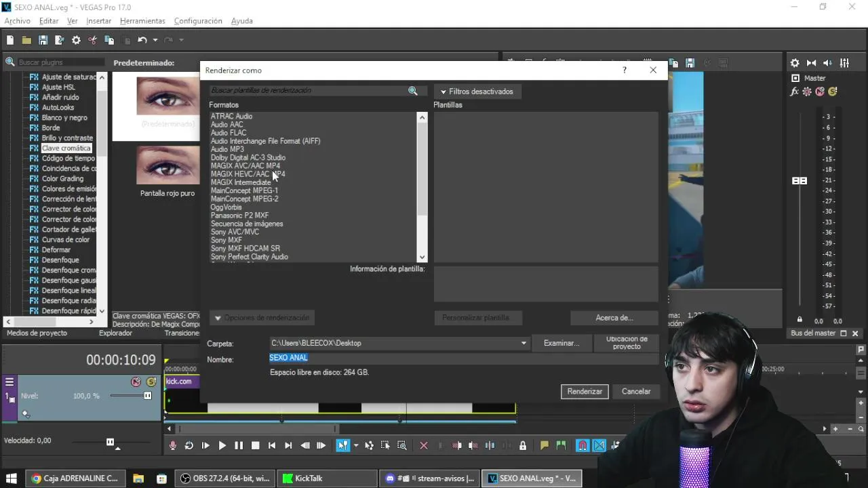Save snapshot with preview floppy icon
868x488 pixels.
(690, 63)
